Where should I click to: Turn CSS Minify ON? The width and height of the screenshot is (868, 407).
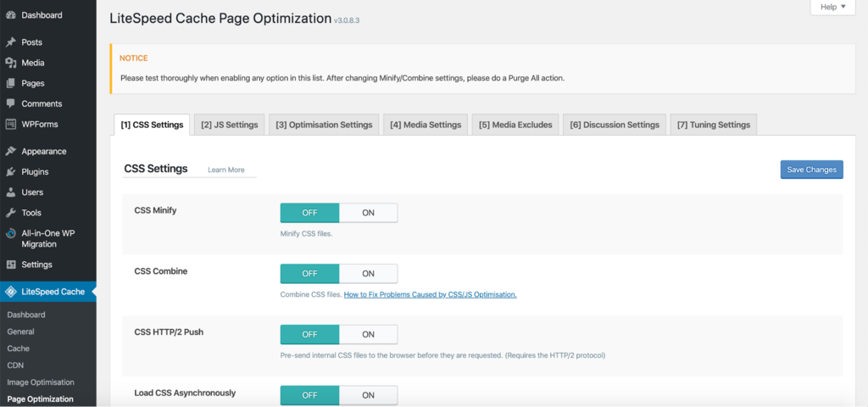pos(368,213)
